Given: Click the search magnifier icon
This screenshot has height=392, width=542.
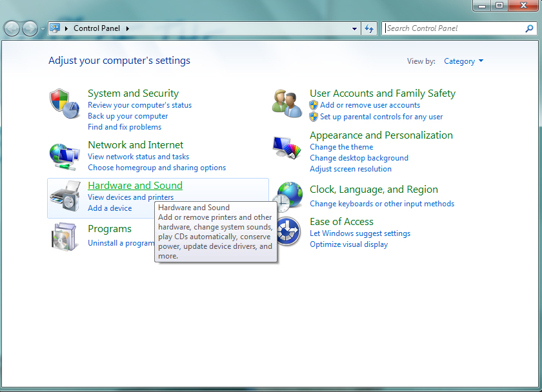Looking at the screenshot, I should click(x=529, y=28).
